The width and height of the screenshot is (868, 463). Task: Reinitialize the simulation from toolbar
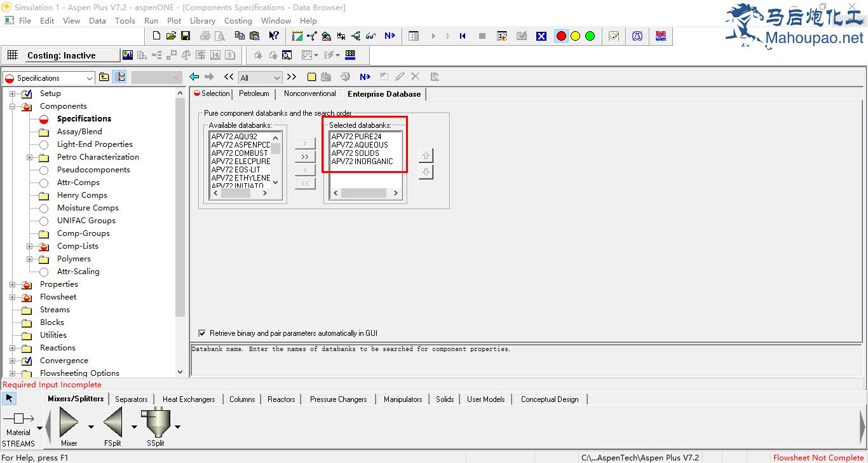click(463, 36)
